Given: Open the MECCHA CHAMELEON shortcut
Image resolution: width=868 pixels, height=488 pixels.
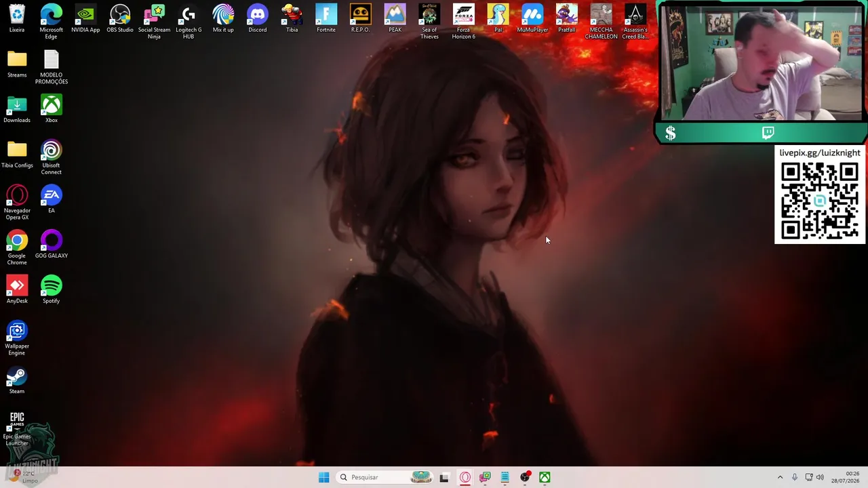Looking at the screenshot, I should pos(601,21).
